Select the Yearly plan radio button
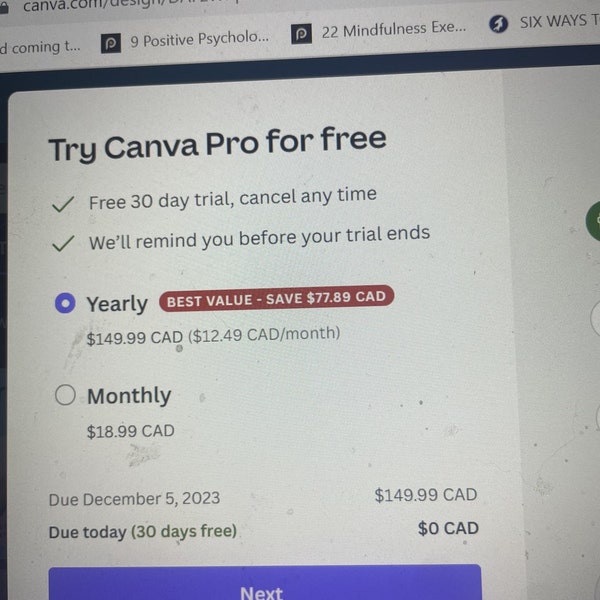600x600 pixels. tap(65, 303)
